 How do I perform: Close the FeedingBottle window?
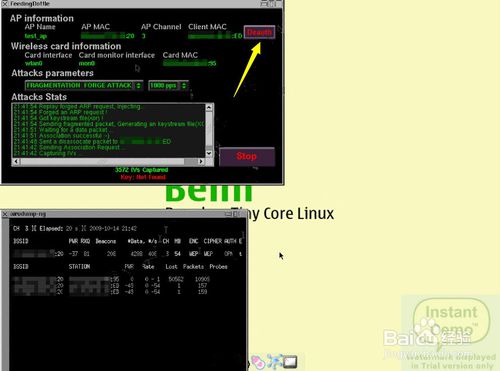[5, 4]
